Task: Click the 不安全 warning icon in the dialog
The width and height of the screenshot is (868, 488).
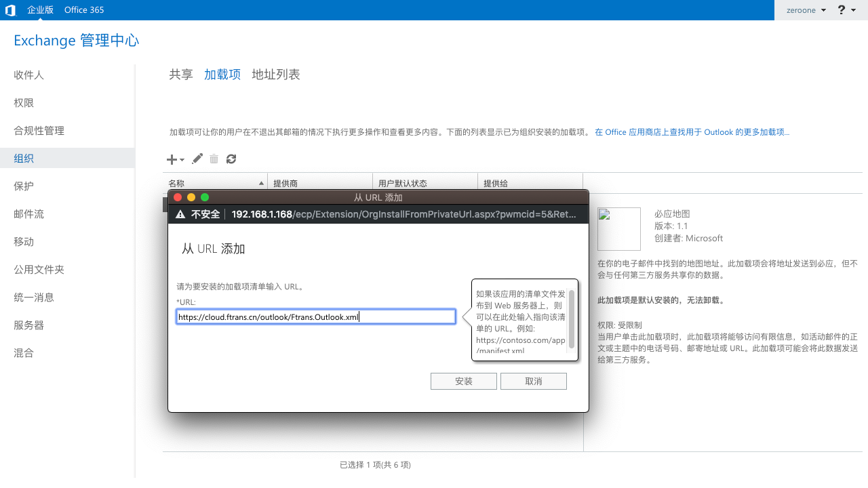Action: (x=180, y=213)
